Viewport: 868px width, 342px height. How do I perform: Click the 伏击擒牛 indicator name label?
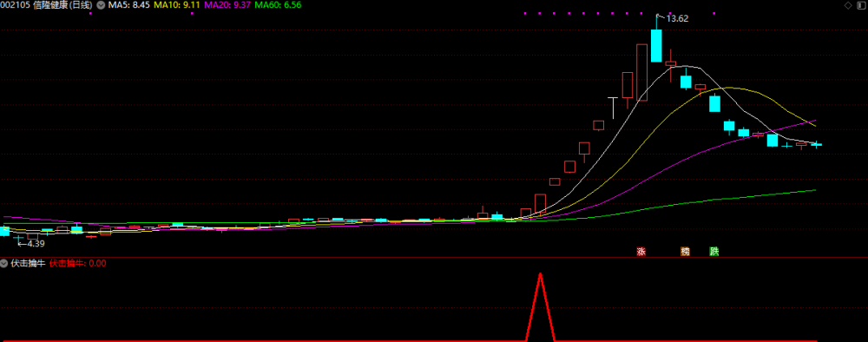pyautogui.click(x=29, y=264)
